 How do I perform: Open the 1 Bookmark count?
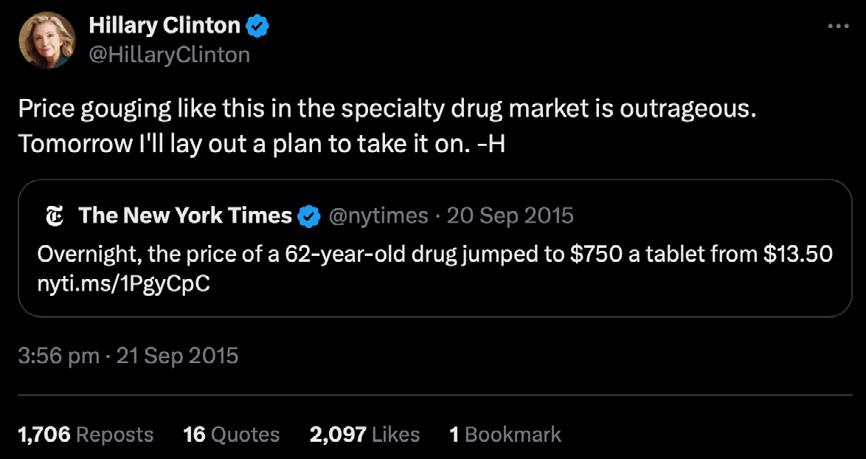coord(505,434)
